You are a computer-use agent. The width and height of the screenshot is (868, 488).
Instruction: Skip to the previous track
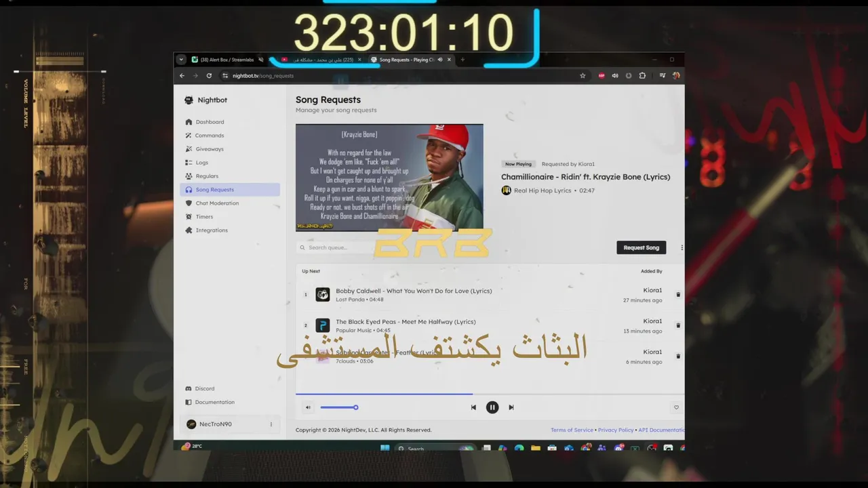473,407
